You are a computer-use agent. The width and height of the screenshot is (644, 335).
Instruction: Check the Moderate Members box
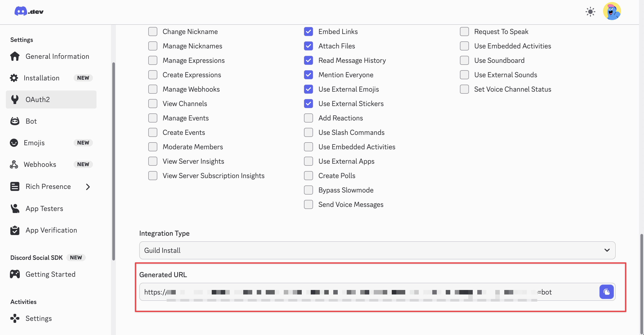153,147
